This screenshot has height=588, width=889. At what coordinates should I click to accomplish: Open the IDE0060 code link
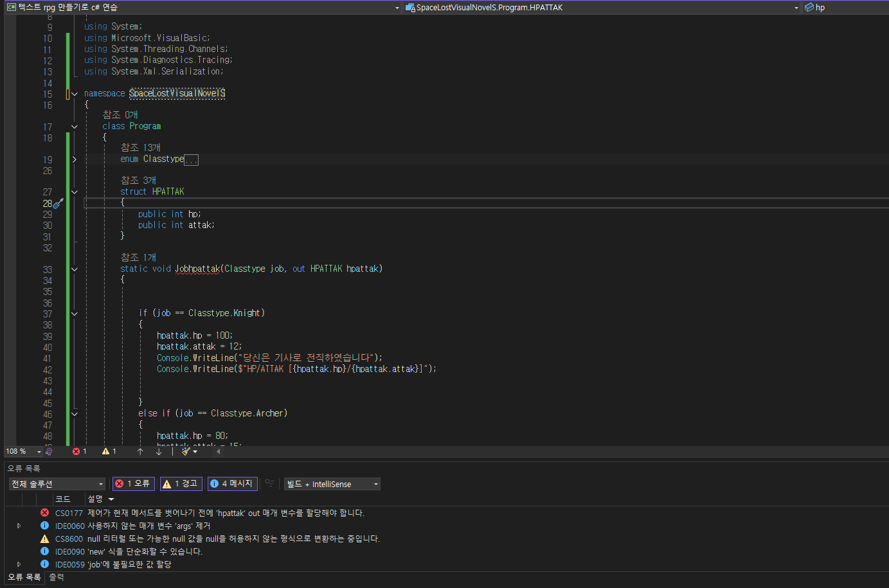coord(69,526)
